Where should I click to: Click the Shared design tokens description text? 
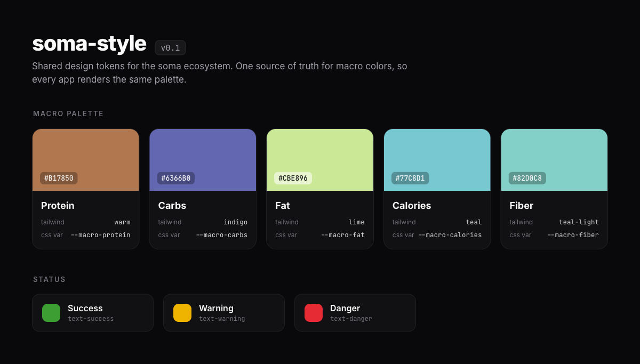pyautogui.click(x=220, y=73)
